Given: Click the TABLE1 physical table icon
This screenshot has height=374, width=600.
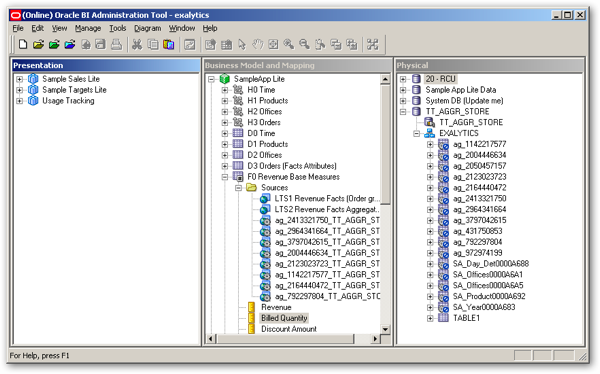Looking at the screenshot, I should [x=443, y=318].
